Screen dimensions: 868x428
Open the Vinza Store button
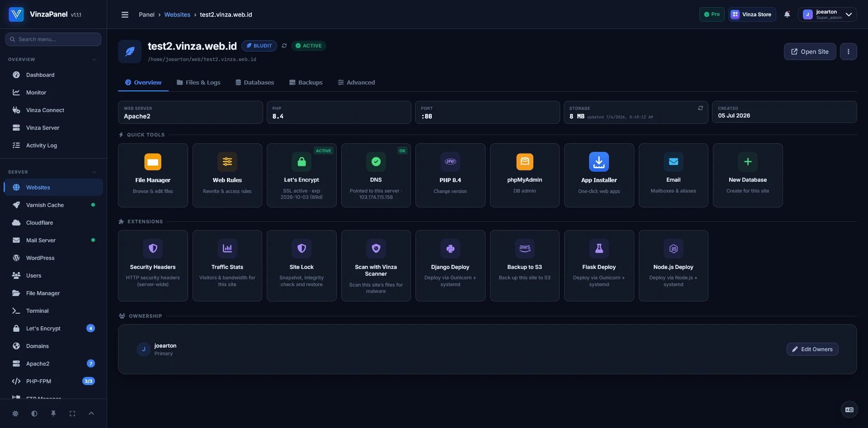click(x=752, y=14)
